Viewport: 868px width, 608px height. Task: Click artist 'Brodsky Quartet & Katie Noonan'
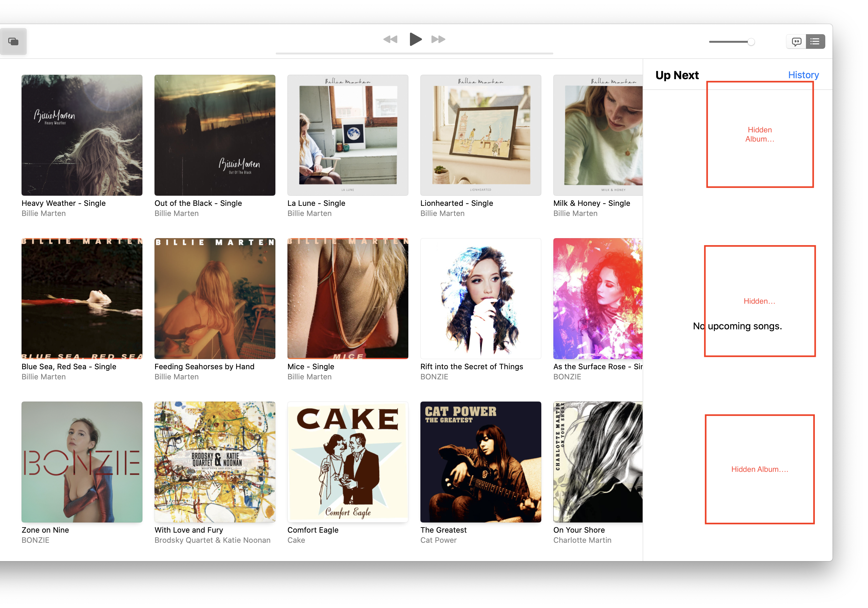click(x=212, y=540)
